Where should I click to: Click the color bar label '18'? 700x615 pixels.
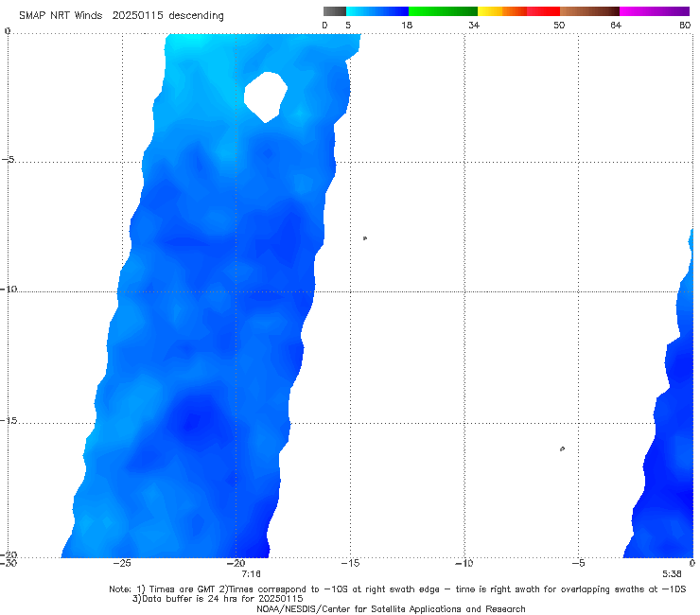click(407, 25)
